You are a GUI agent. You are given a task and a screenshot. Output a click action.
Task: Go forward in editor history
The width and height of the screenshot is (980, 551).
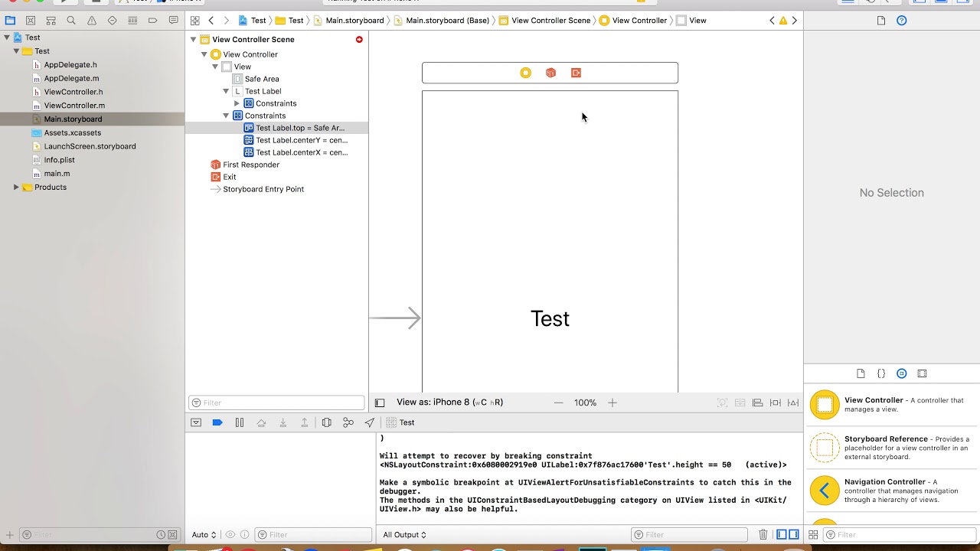pos(226,21)
